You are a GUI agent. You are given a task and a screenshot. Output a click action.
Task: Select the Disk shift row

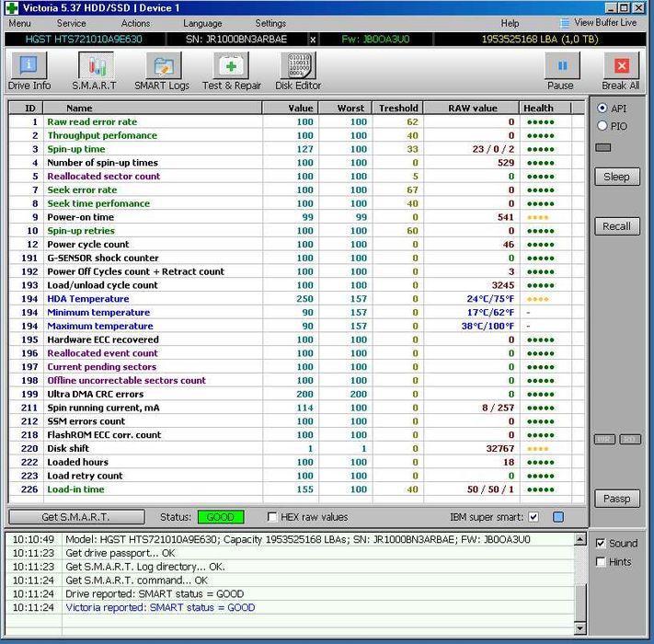tap(296, 448)
